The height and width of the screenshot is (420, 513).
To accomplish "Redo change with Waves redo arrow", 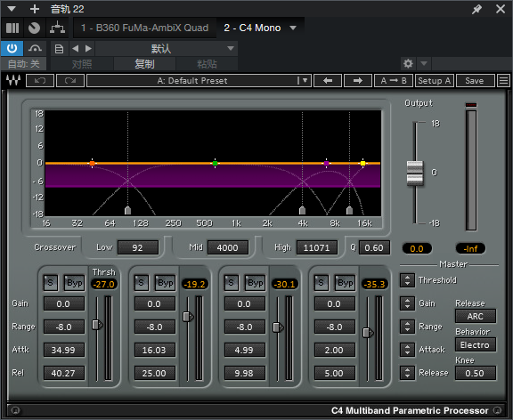I will tap(70, 80).
